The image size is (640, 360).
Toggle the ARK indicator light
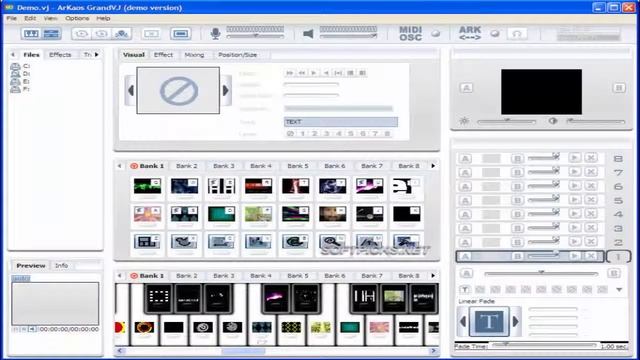[495, 34]
